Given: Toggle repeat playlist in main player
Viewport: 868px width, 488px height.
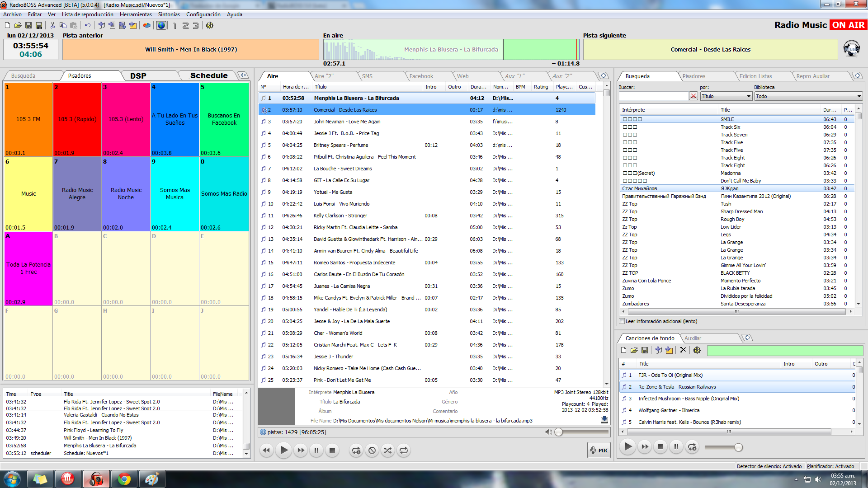Looking at the screenshot, I should [x=404, y=450].
